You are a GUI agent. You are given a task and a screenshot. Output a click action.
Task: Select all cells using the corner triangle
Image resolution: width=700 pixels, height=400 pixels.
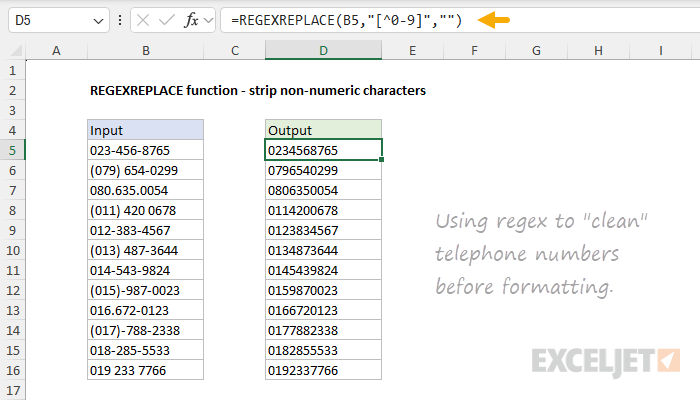(x=17, y=50)
